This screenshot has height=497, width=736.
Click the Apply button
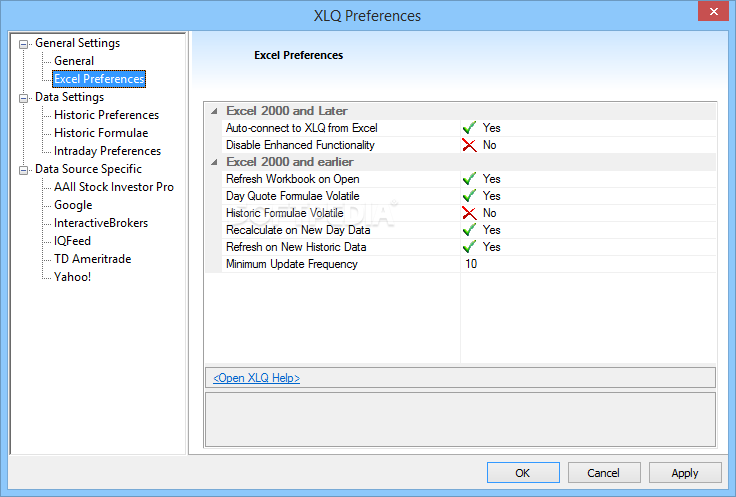tap(685, 473)
